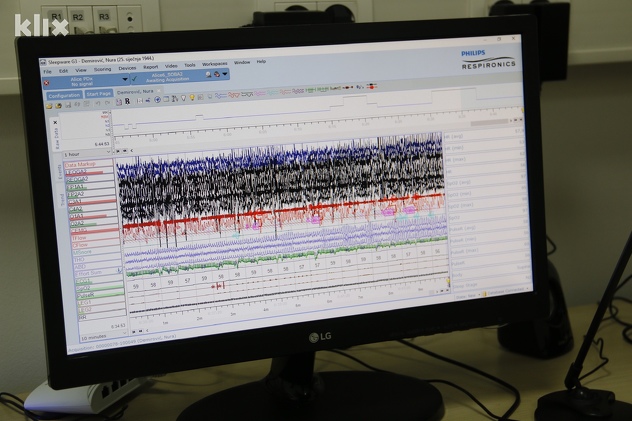
Task: Open the Raw Data vertical tab
Action: [x=56, y=139]
